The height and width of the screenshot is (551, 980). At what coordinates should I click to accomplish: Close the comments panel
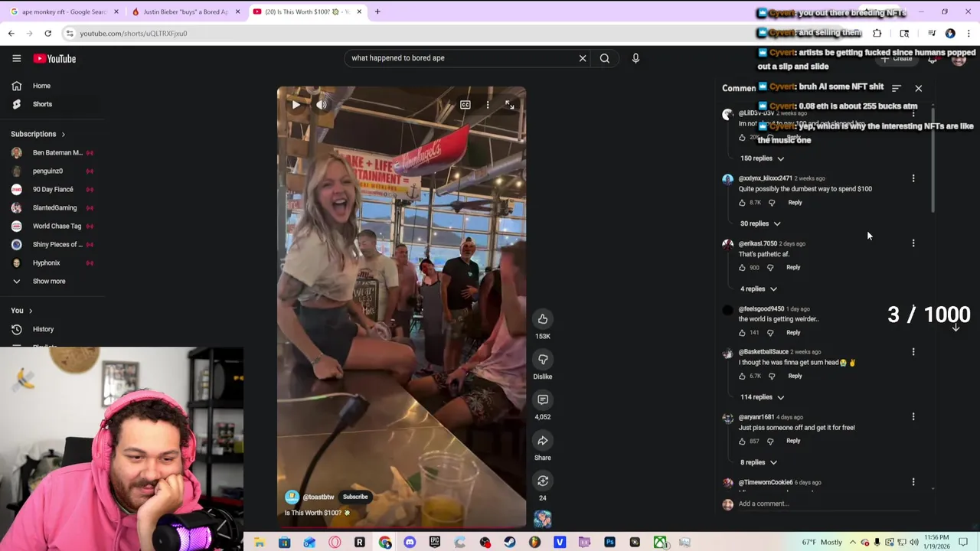point(919,88)
